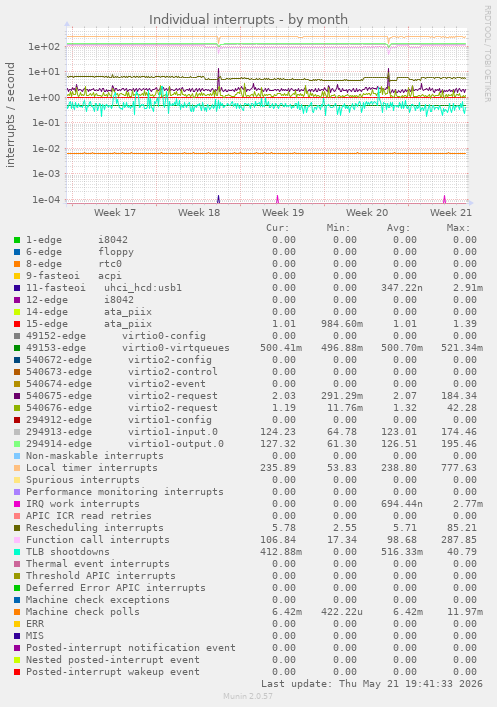Viewport: 497px width, 707px height.
Task: Click the virtio0-virtqueues legend label
Action: (176, 348)
